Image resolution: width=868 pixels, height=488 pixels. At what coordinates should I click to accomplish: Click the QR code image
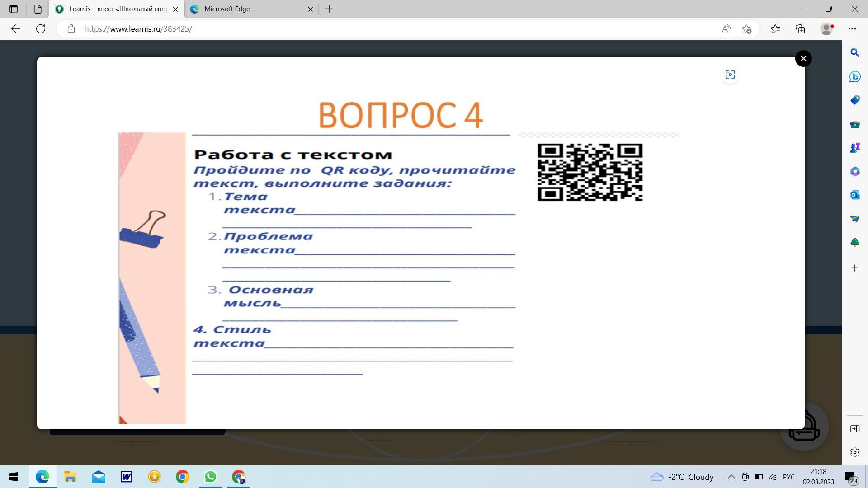[590, 172]
